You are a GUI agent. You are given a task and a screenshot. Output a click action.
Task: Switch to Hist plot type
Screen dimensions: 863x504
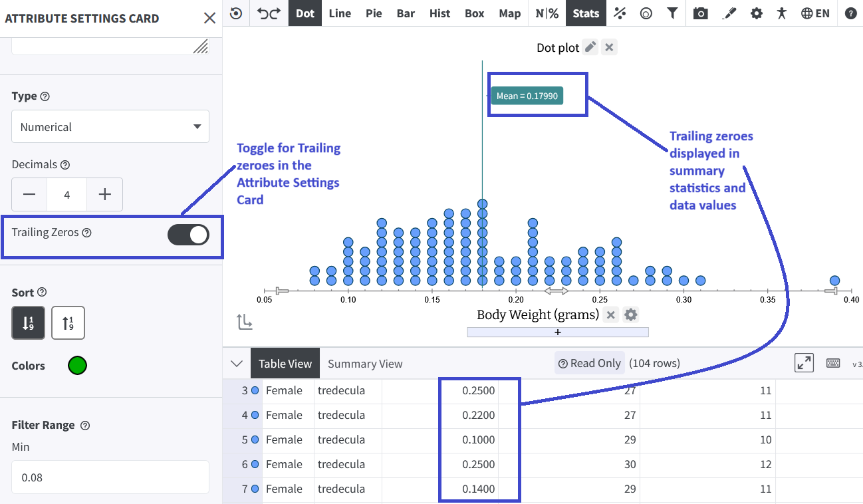pos(439,13)
